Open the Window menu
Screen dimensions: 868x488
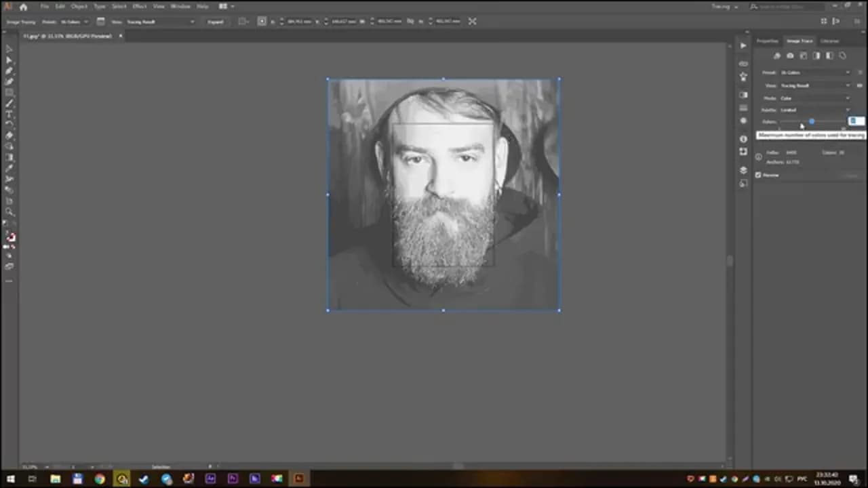pyautogui.click(x=180, y=6)
